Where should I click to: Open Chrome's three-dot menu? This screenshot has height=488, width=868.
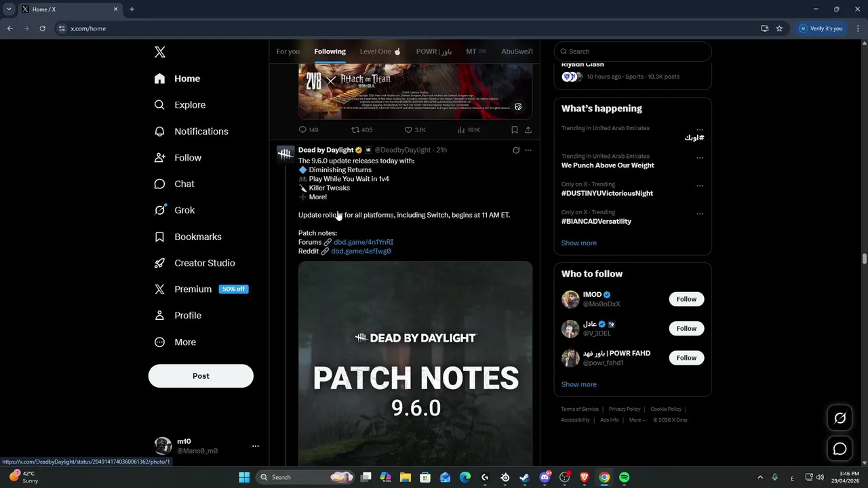pyautogui.click(x=858, y=28)
